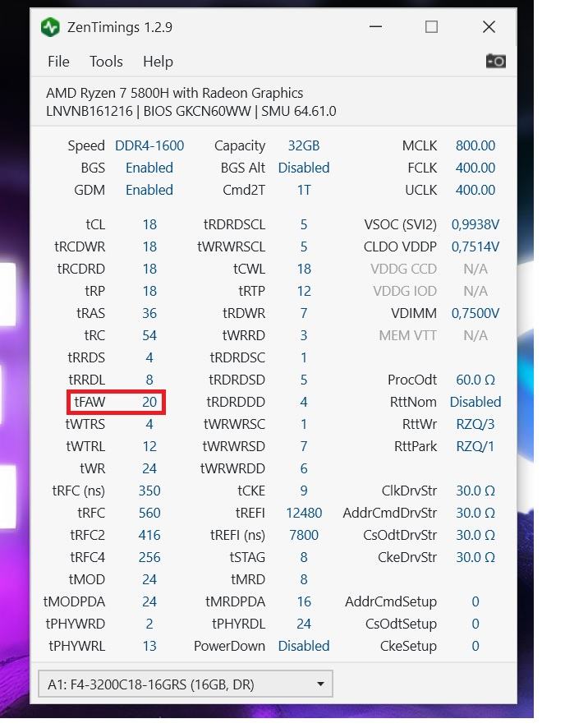Open the Tools menu
Image resolution: width=565 pixels, height=728 pixels.
[x=106, y=62]
